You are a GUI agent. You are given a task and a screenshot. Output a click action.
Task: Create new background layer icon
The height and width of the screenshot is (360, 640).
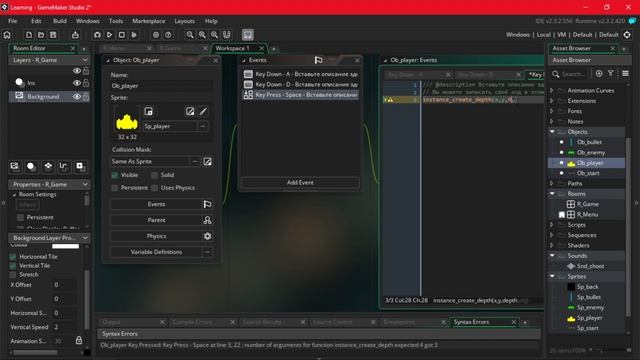(x=15, y=166)
